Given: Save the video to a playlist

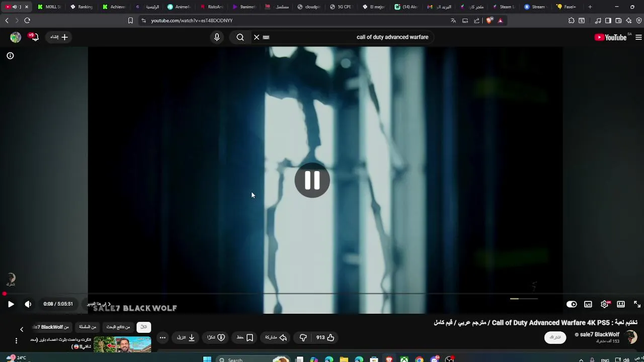Looking at the screenshot, I should (245, 337).
